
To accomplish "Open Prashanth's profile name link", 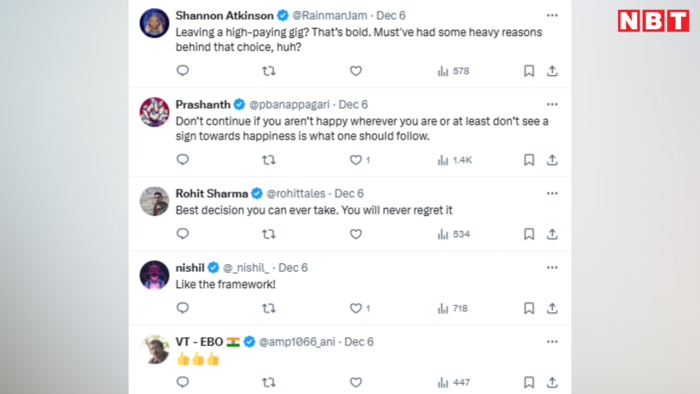I will pos(203,104).
